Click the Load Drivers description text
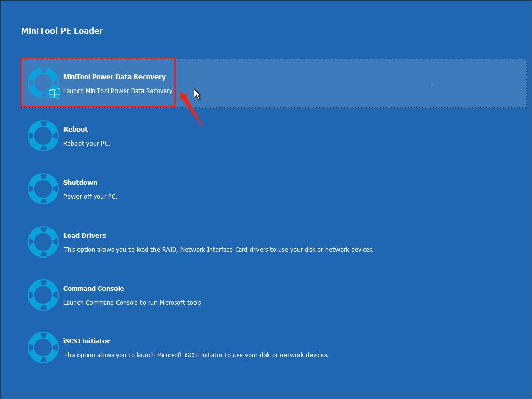Image resolution: width=532 pixels, height=399 pixels. pos(218,249)
